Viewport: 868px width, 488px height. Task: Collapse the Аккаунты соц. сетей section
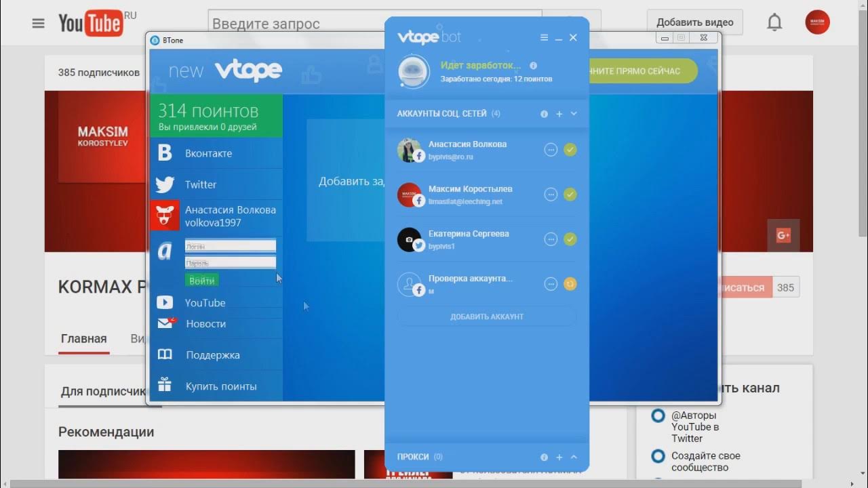(574, 114)
